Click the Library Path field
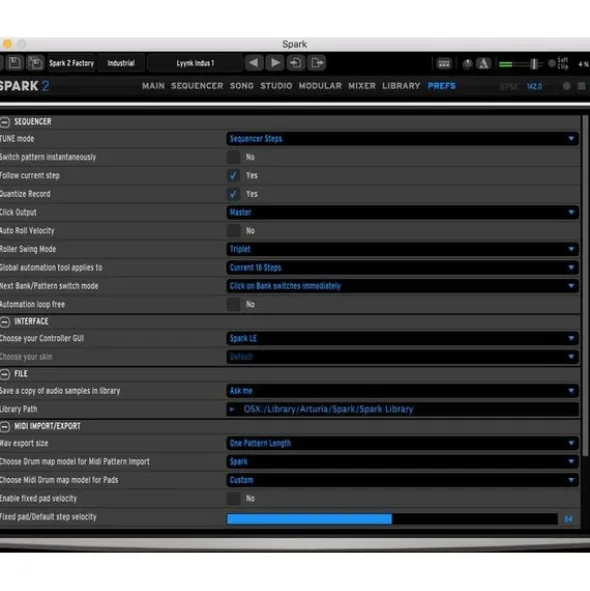 click(402, 409)
